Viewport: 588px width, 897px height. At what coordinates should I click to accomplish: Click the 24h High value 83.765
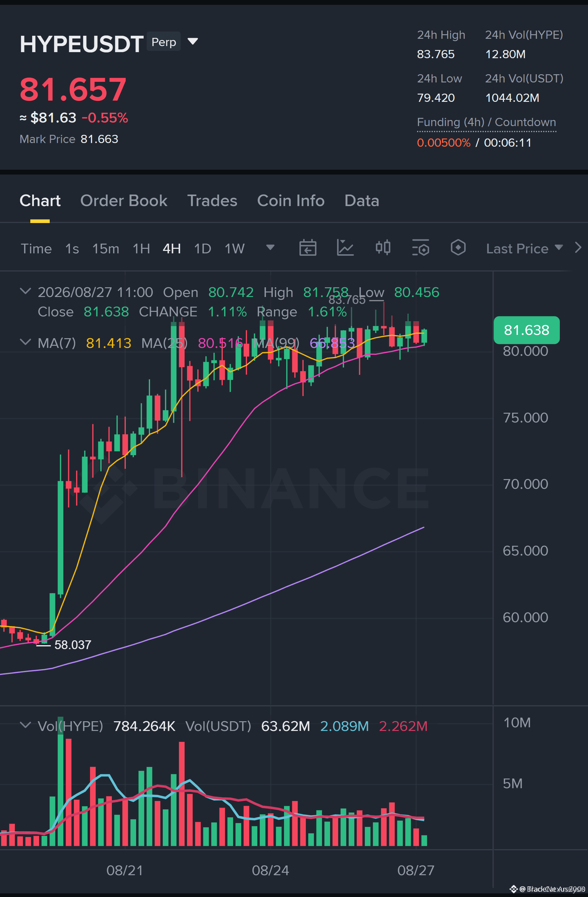(436, 54)
